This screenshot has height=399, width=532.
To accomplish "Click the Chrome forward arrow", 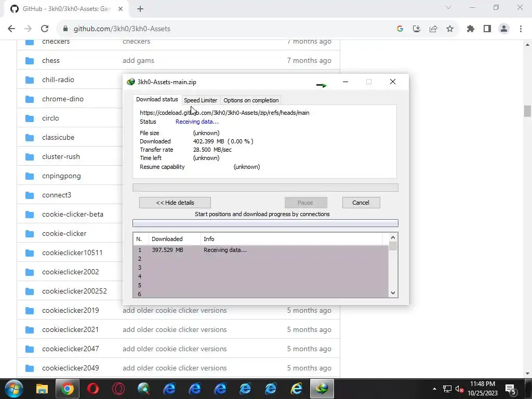I will click(x=28, y=29).
